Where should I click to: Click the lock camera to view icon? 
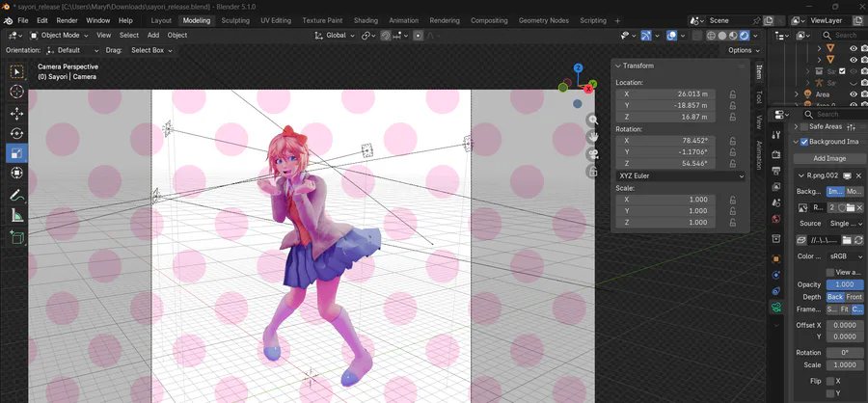(x=593, y=172)
